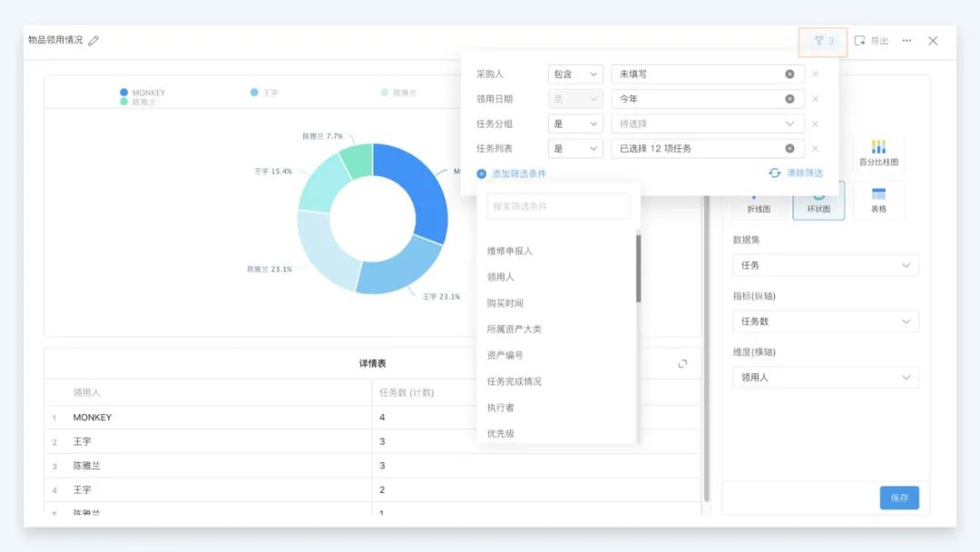The height and width of the screenshot is (552, 980).
Task: Open the 包含 operator dropdown for 采购人
Action: (x=576, y=74)
